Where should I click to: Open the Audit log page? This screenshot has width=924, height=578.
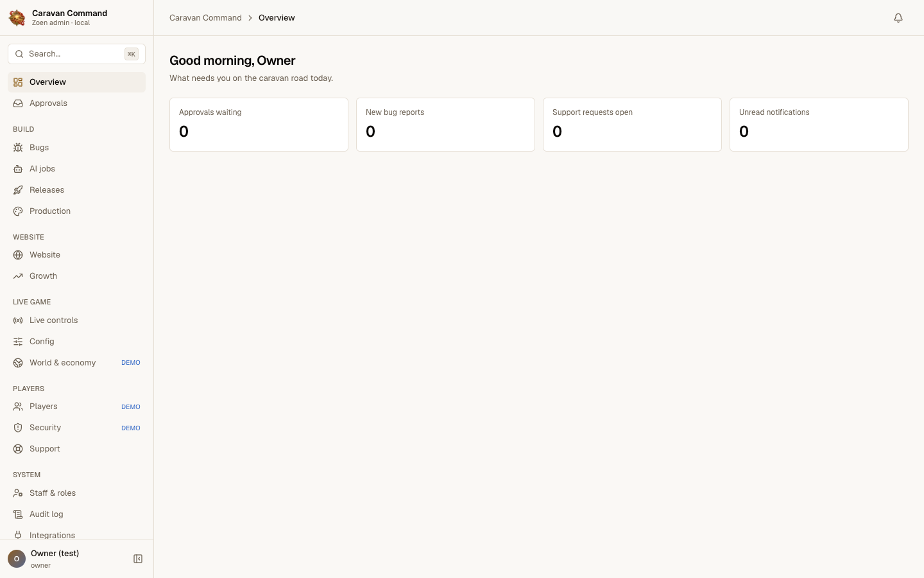click(76, 514)
